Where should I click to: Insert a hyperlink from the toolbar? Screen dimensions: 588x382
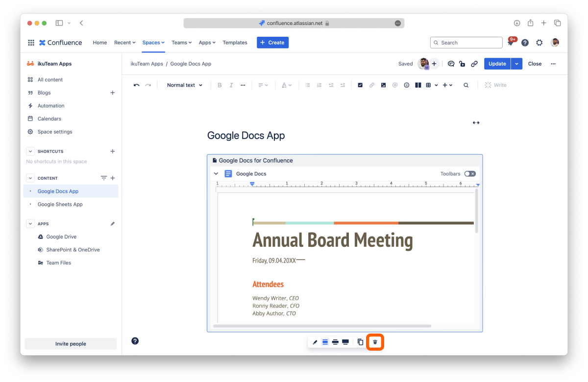tap(372, 85)
